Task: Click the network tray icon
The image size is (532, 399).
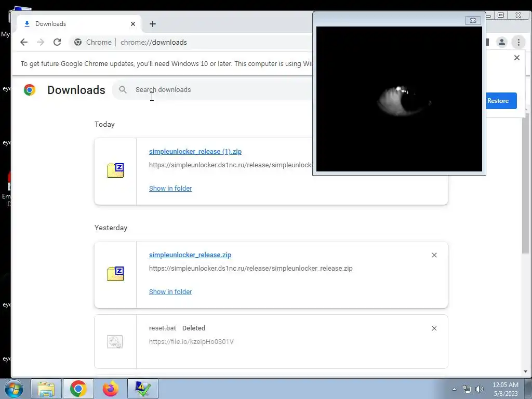Action: click(x=467, y=389)
